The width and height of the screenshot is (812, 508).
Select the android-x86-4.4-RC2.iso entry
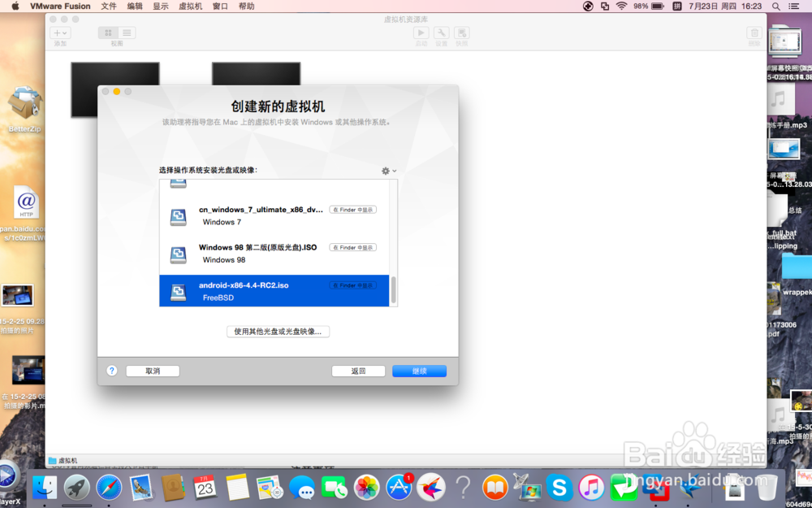tap(274, 291)
